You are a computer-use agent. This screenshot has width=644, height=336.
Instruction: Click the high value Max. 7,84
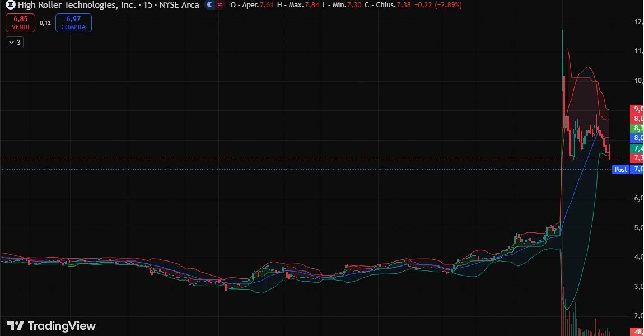[298, 5]
